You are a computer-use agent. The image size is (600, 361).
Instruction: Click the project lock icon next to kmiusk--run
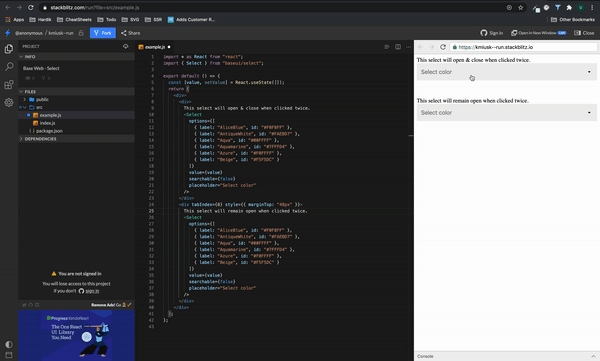(81, 33)
